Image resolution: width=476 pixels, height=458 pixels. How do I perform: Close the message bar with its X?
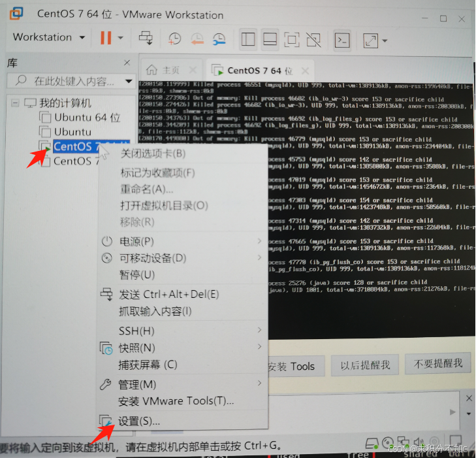pyautogui.click(x=469, y=399)
